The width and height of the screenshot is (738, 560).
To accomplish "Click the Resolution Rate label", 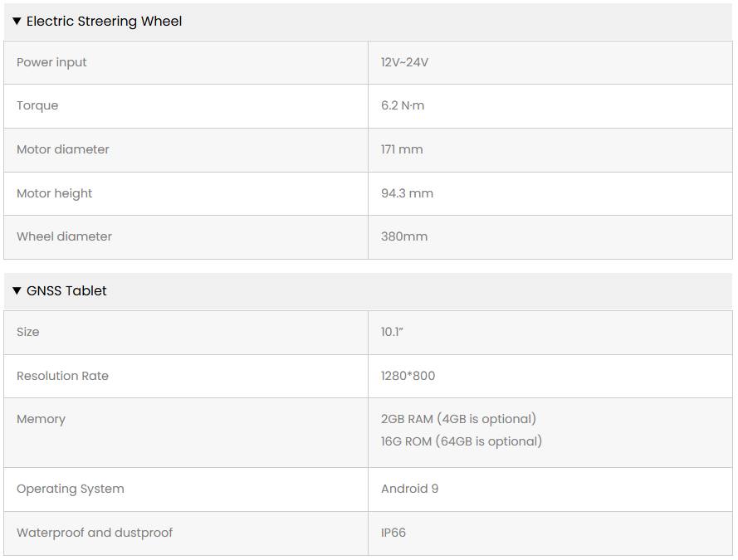I will point(62,377).
